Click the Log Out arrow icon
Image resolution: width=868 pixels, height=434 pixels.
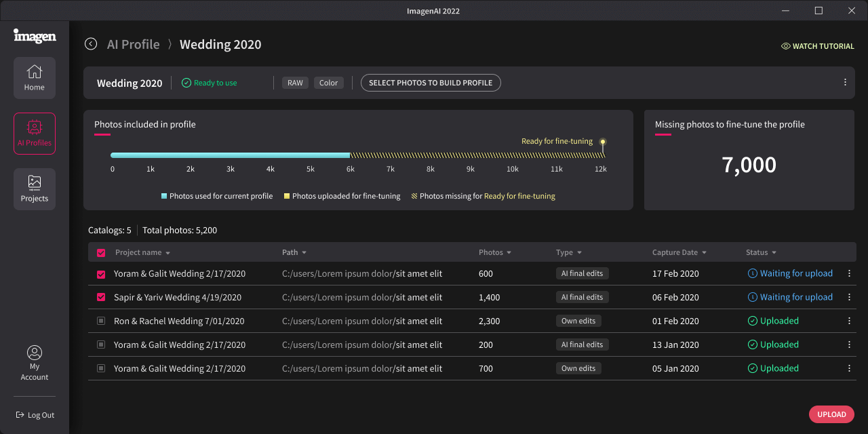tap(20, 415)
